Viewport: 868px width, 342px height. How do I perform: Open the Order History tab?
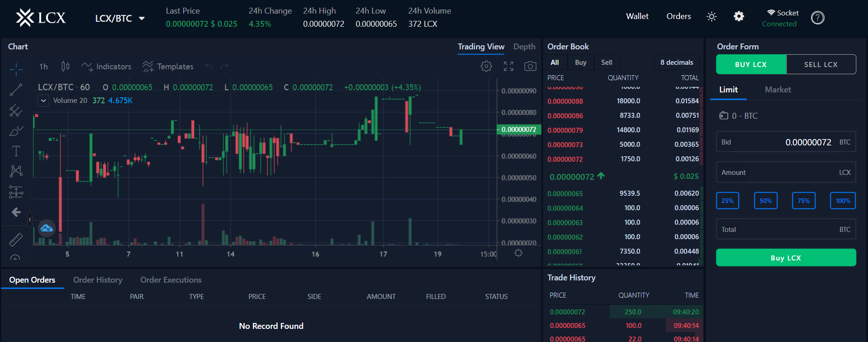click(x=98, y=280)
